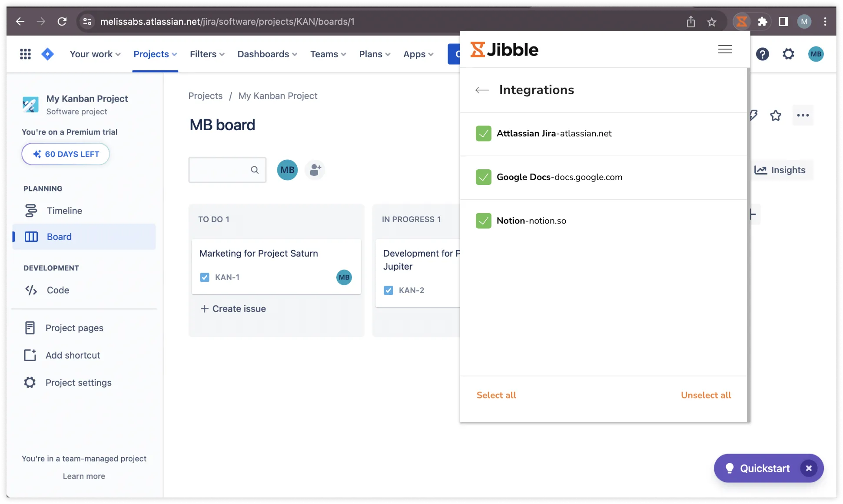Expand the Your work dropdown
The height and width of the screenshot is (504, 843).
[95, 54]
